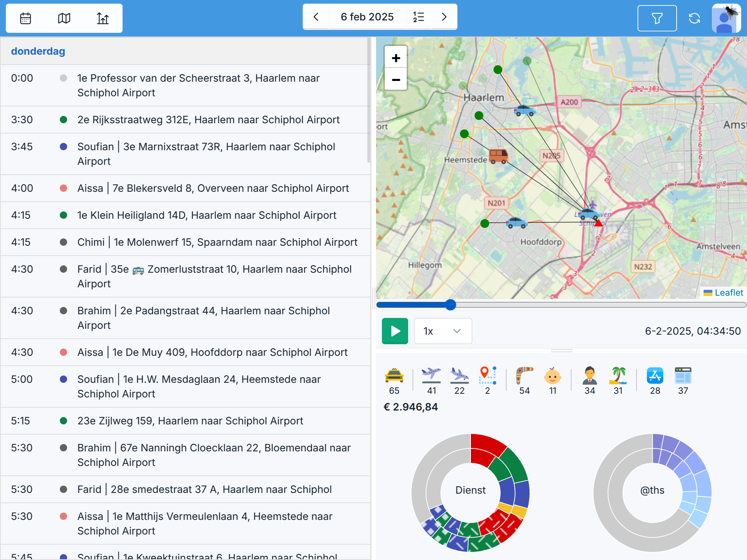Image resolution: width=747 pixels, height=560 pixels.
Task: Open Aissa's De Muy 409 Hoofddorp ride
Action: (185, 352)
